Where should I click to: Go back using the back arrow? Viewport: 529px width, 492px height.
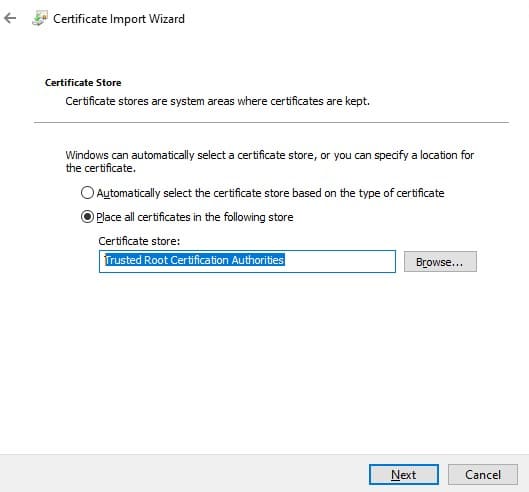10,18
